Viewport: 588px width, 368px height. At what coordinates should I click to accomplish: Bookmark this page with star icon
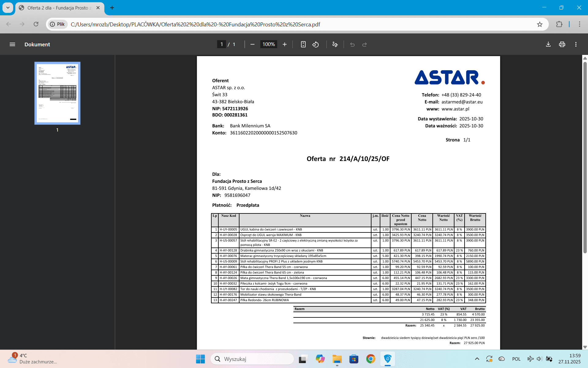click(x=540, y=24)
